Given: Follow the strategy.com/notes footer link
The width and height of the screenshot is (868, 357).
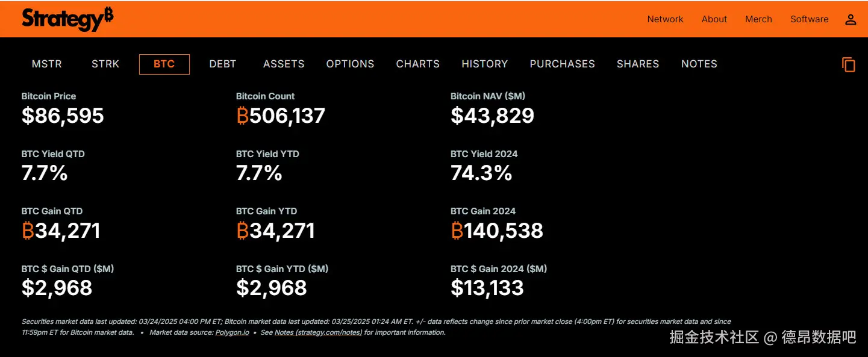Looking at the screenshot, I should (328, 332).
